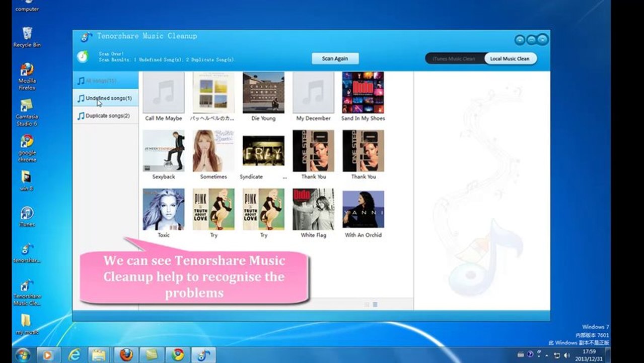This screenshot has height=363, width=644.
Task: Open the sticky-note app in taskbar
Action: (152, 355)
